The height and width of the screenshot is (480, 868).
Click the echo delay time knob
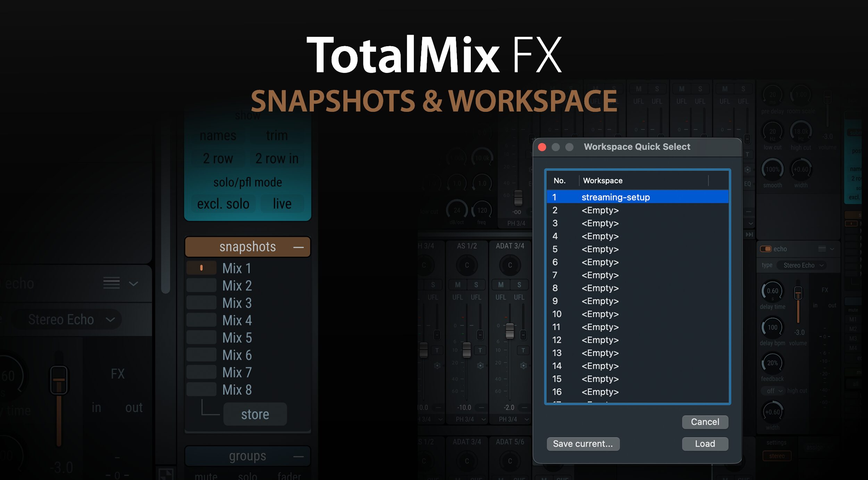(x=772, y=291)
